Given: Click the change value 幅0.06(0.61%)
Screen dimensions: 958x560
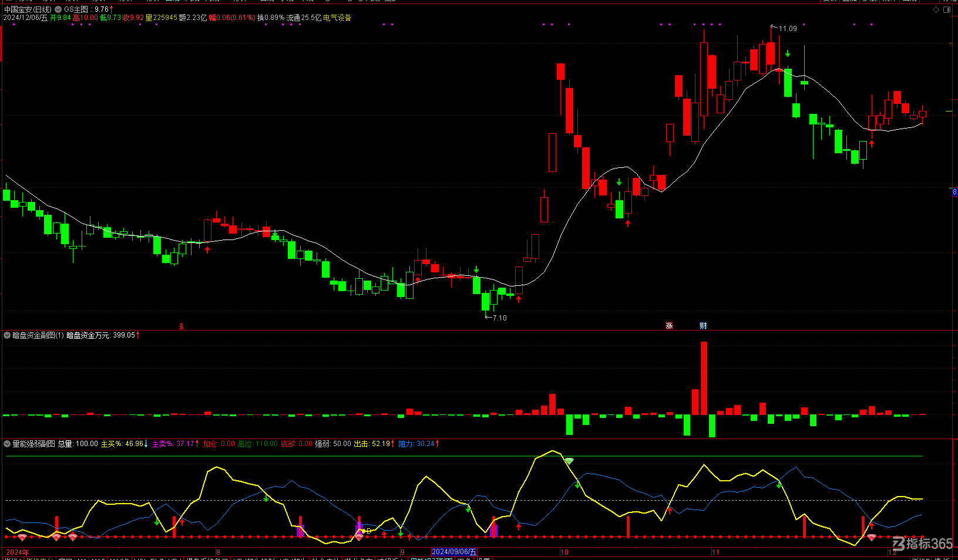Looking at the screenshot, I should coord(232,18).
